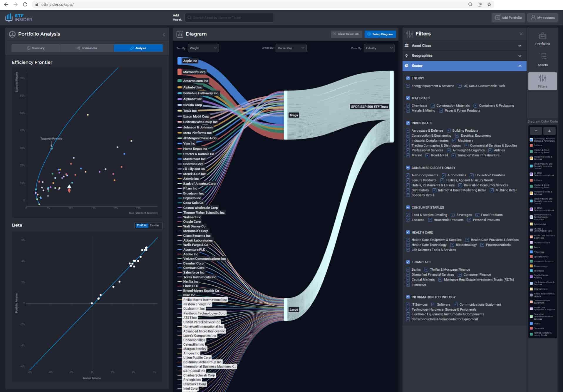Click the Automobiles color swatch

(x=531, y=224)
